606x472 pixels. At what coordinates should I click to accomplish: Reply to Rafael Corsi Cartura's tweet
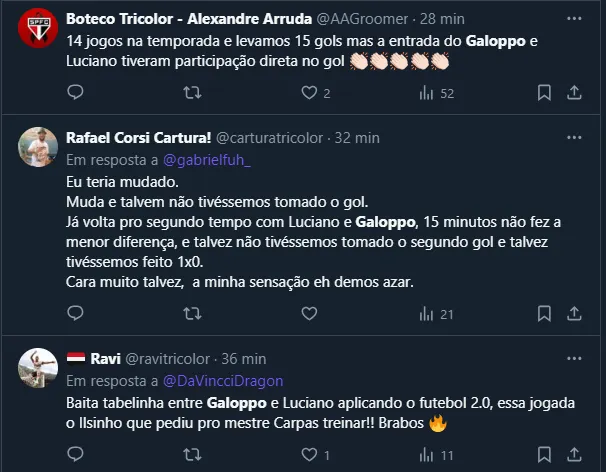tap(76, 314)
